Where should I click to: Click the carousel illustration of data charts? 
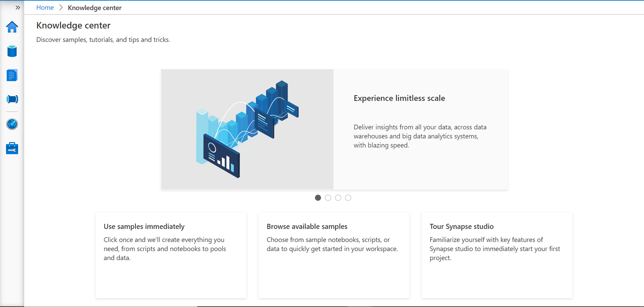[247, 129]
